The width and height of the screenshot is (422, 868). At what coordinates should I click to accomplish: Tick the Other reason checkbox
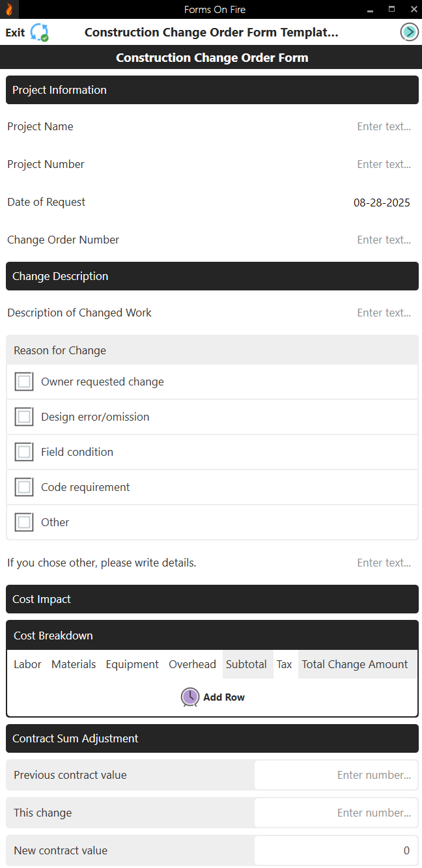[x=23, y=522]
